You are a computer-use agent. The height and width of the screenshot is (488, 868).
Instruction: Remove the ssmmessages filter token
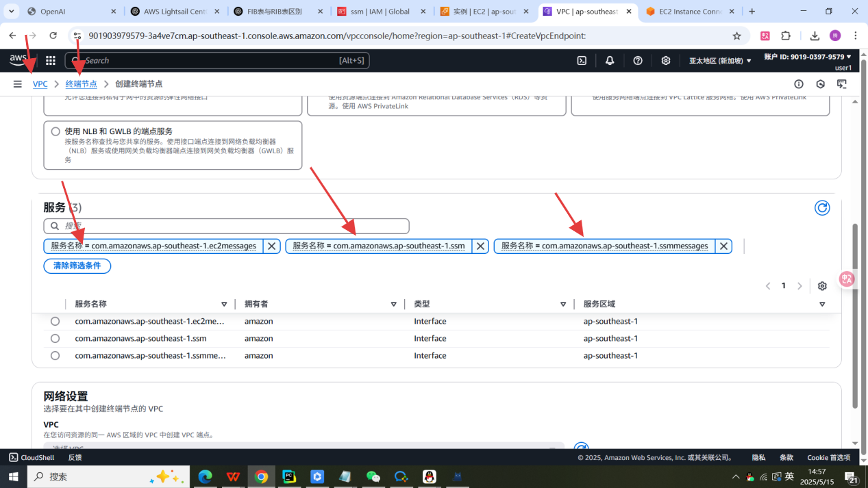pos(723,246)
